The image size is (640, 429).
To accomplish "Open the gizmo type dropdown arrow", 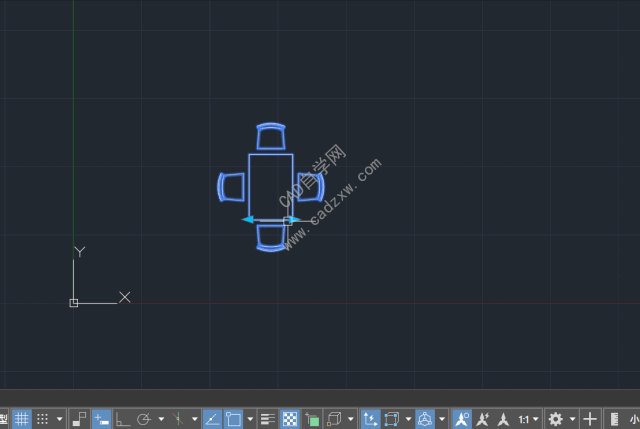I will pos(442,419).
